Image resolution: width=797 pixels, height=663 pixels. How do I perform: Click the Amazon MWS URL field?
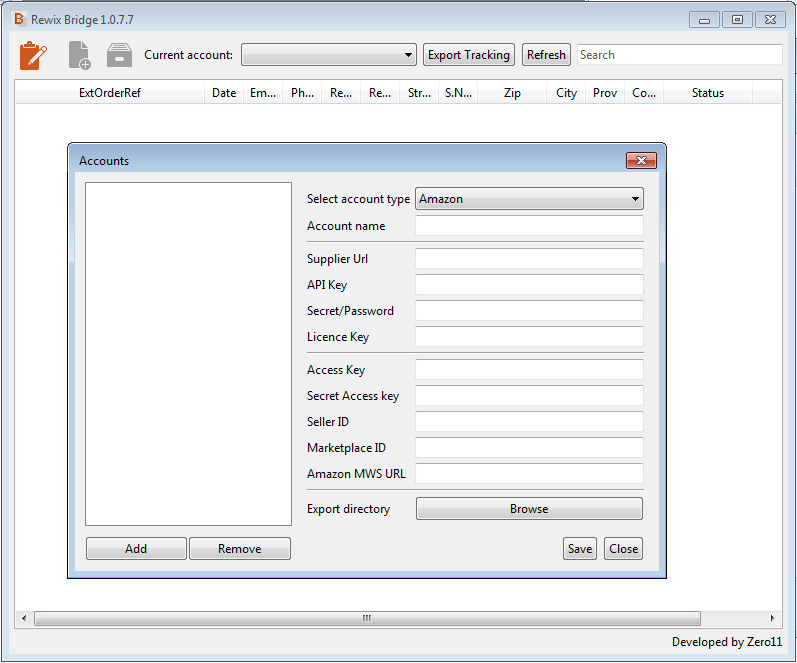(529, 473)
